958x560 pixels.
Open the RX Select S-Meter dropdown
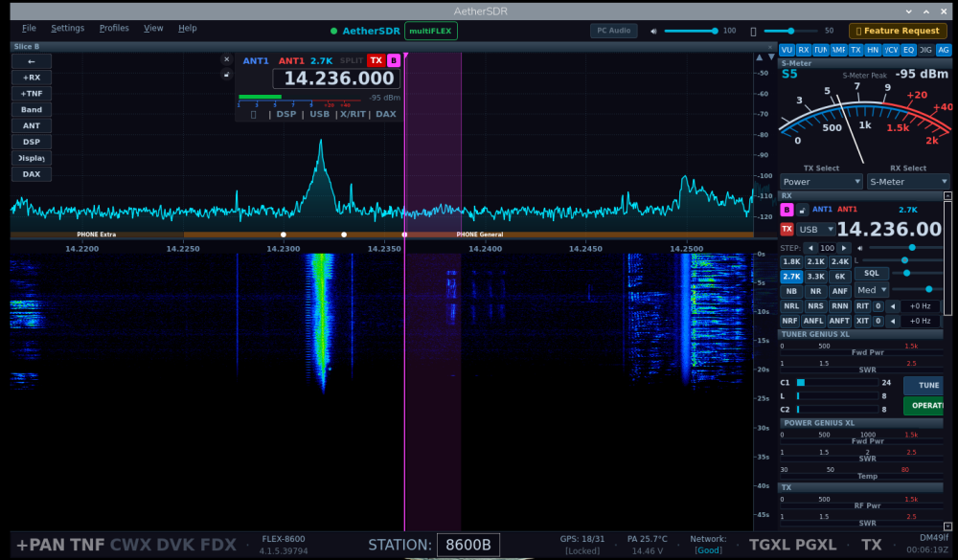pos(907,182)
